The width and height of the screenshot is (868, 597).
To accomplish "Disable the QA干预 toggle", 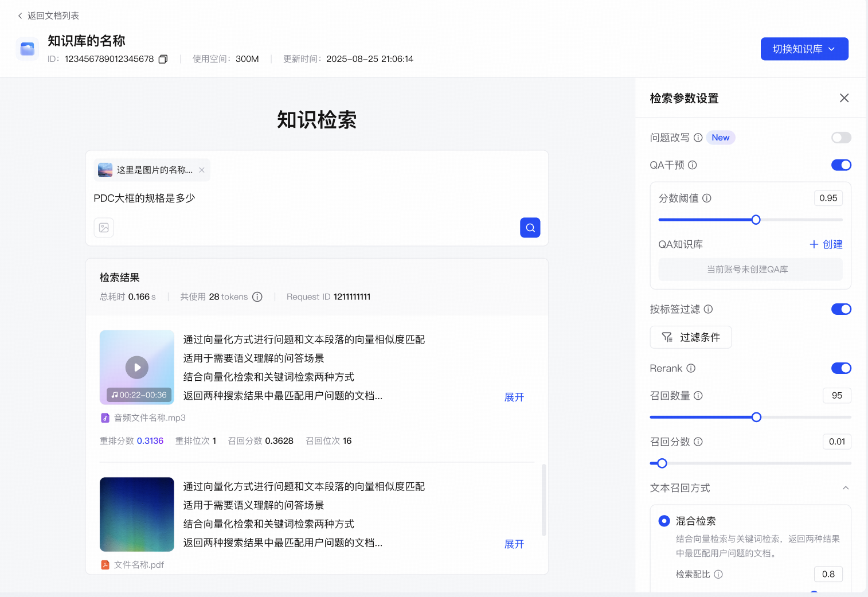I will (x=841, y=165).
